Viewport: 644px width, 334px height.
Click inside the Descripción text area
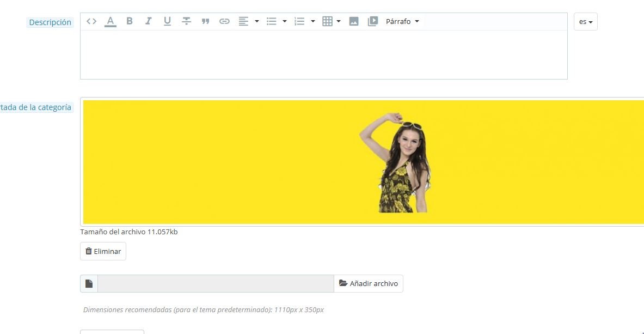point(324,54)
